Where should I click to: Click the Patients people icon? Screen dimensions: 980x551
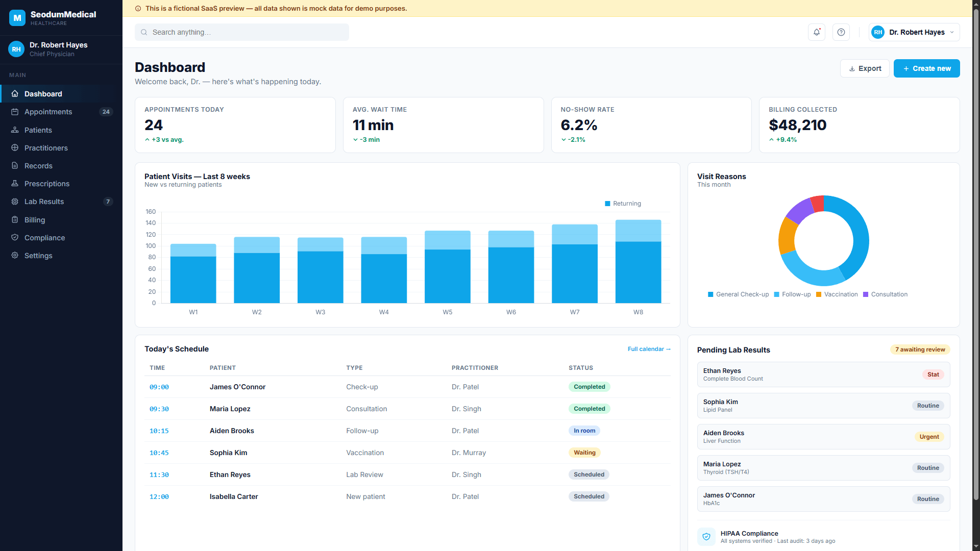(15, 130)
